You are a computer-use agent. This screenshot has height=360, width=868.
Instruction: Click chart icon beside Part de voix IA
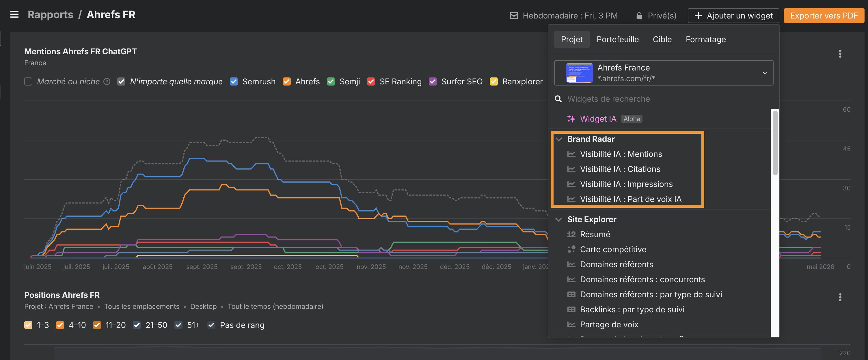click(571, 199)
